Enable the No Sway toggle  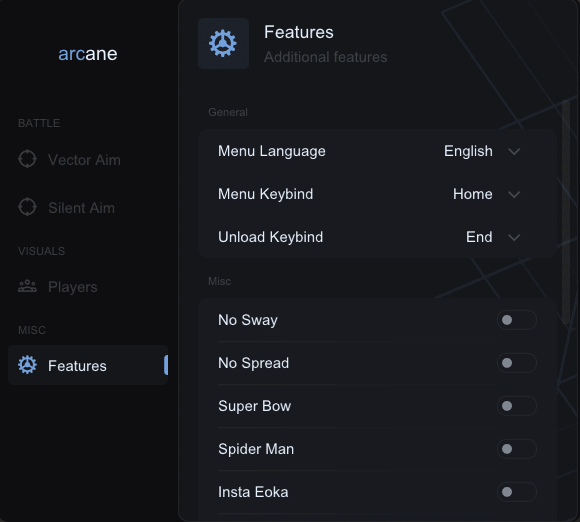[516, 320]
